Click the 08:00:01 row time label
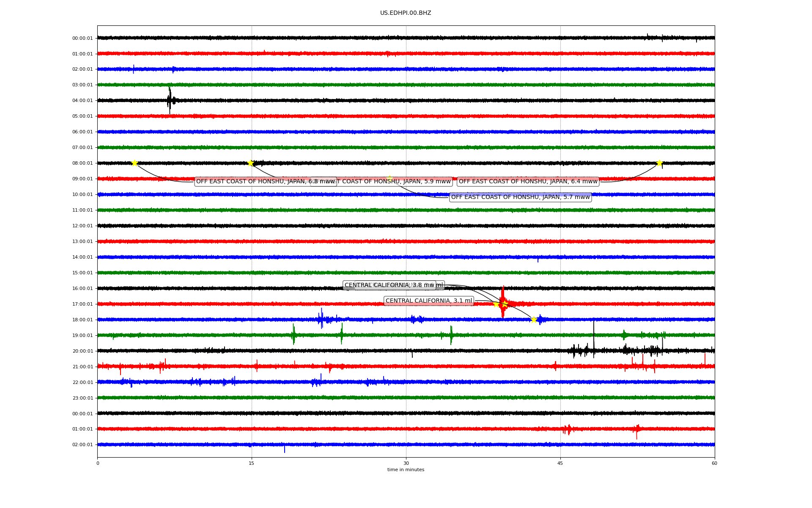This screenshot has width=812, height=508. 82,163
